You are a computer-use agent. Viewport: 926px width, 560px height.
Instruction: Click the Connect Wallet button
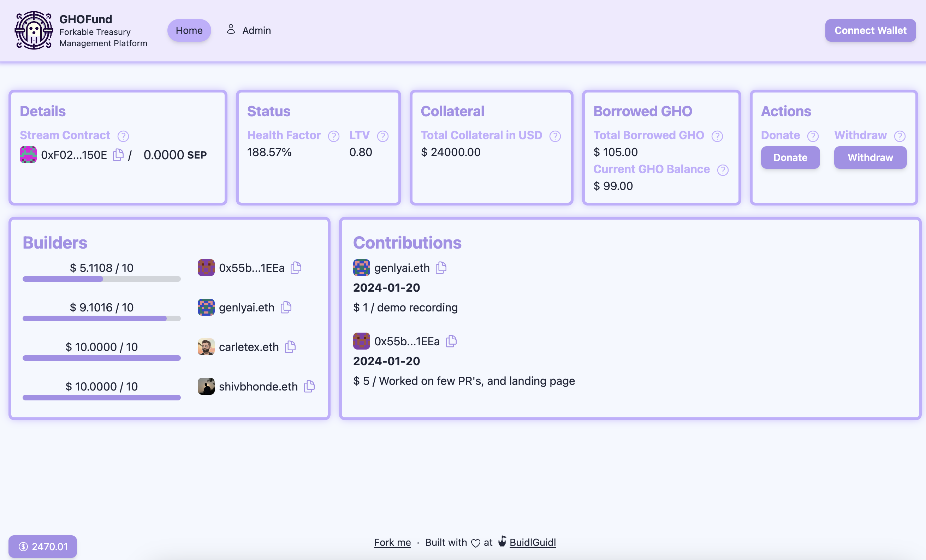[x=871, y=30]
